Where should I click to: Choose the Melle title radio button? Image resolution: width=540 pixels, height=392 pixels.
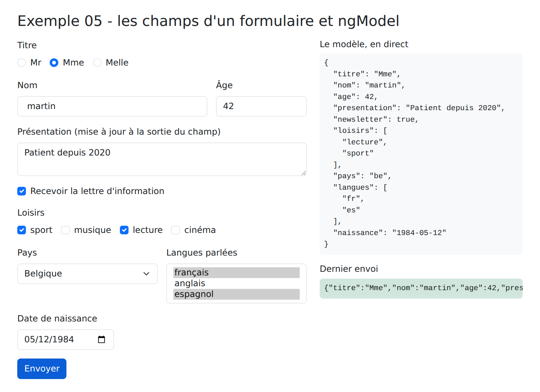[97, 63]
